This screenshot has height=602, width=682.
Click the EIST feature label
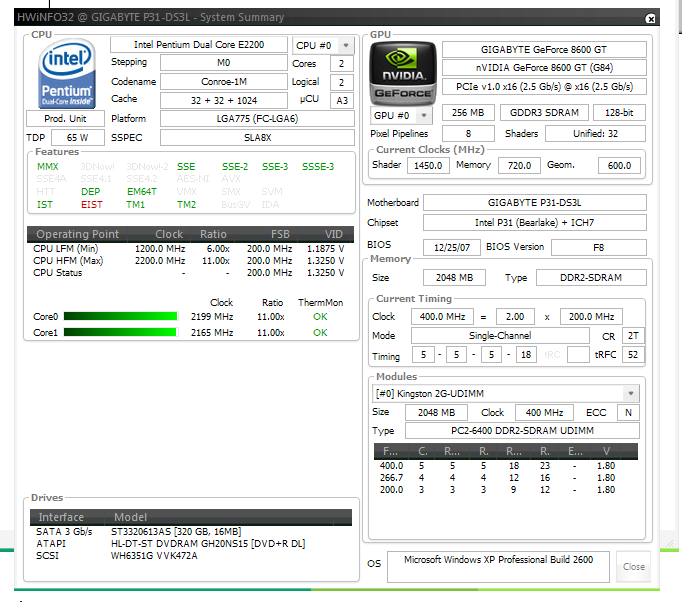tap(91, 204)
